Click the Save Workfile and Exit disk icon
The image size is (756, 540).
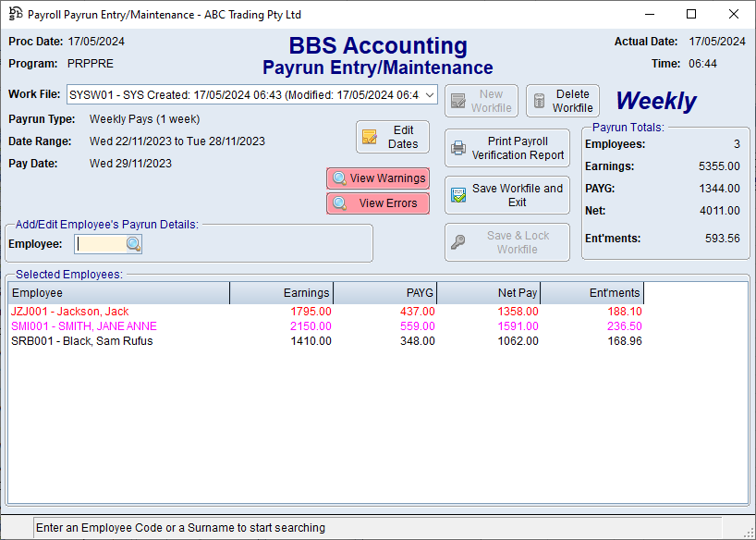pos(458,195)
